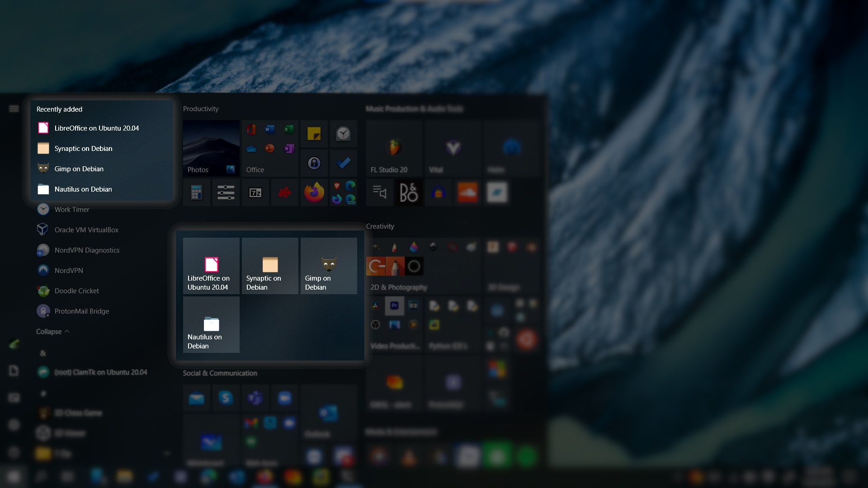Open the Photos live tile
The width and height of the screenshot is (868, 488).
point(211,148)
